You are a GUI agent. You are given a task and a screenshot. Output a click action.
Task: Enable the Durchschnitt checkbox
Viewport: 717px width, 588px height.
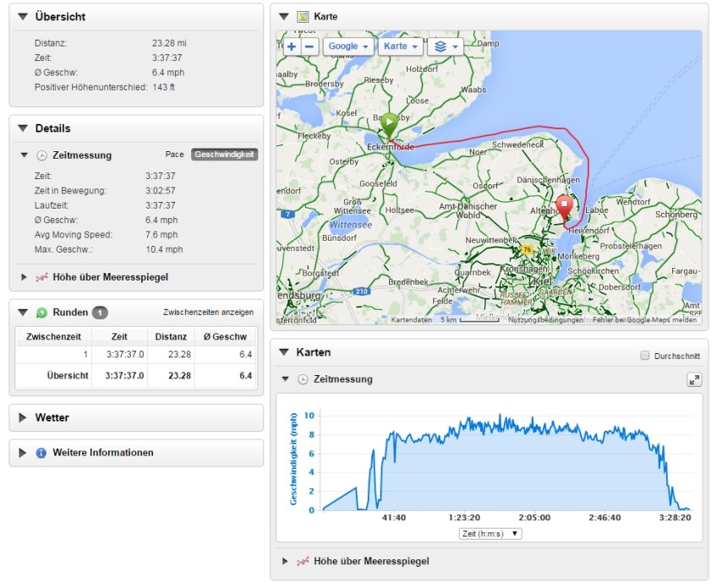coord(646,357)
